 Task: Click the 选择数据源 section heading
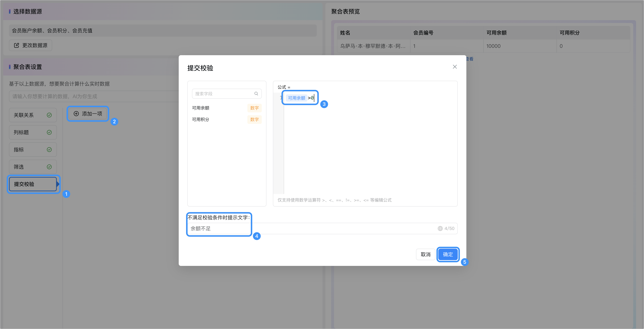tap(28, 12)
